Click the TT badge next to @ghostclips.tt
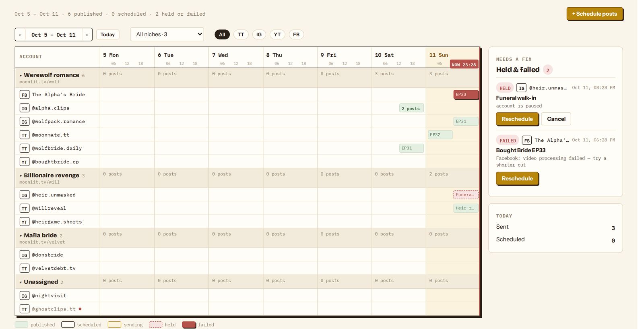This screenshot has height=329, width=644. (x=25, y=309)
